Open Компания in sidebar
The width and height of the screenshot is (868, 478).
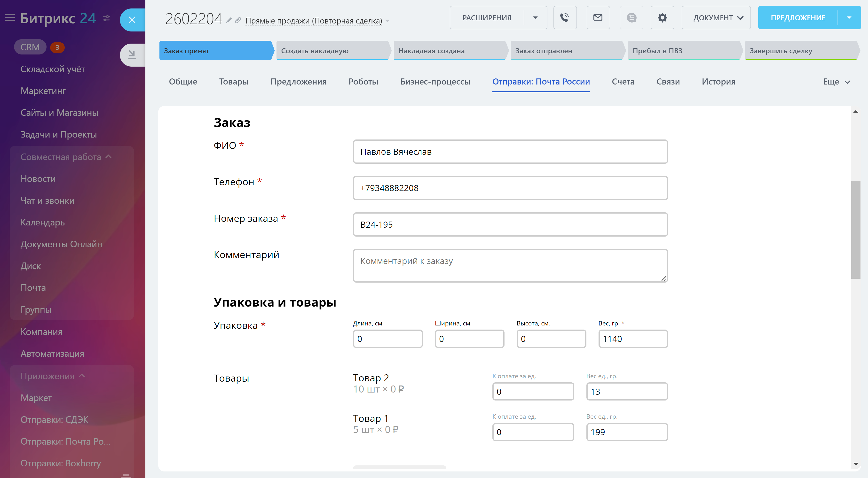(x=41, y=332)
